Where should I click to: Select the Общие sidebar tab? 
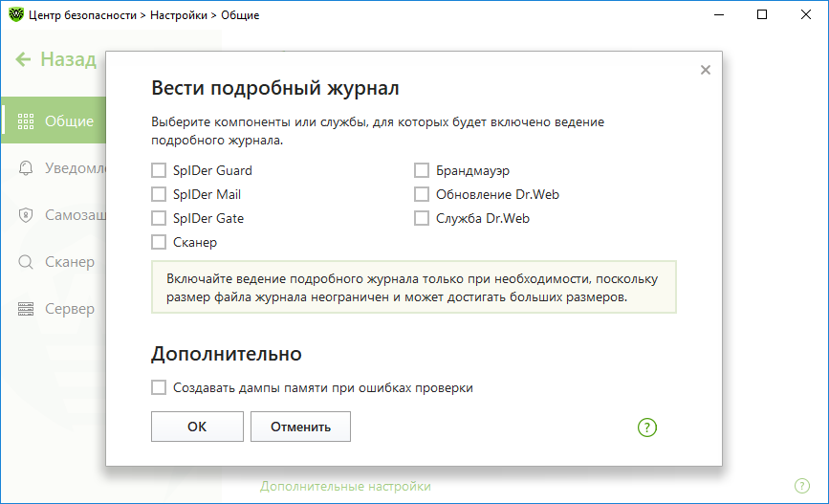click(54, 121)
